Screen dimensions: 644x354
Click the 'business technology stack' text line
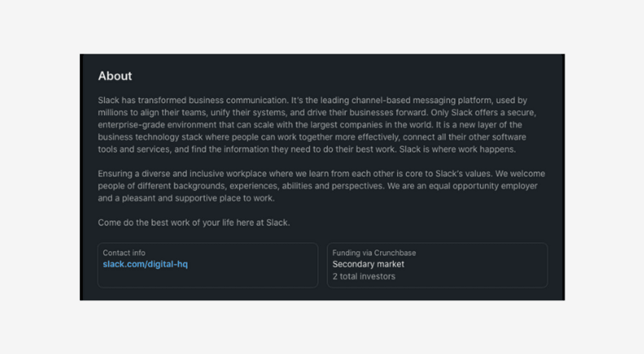tap(312, 137)
